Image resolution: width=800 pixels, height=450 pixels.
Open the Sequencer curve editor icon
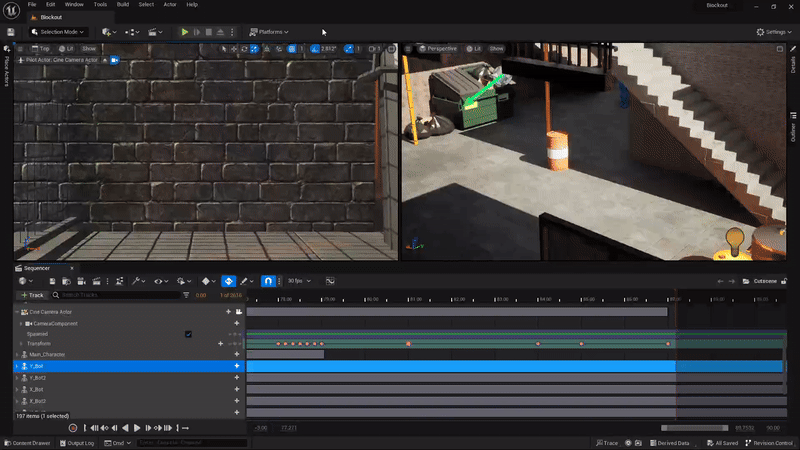[329, 282]
